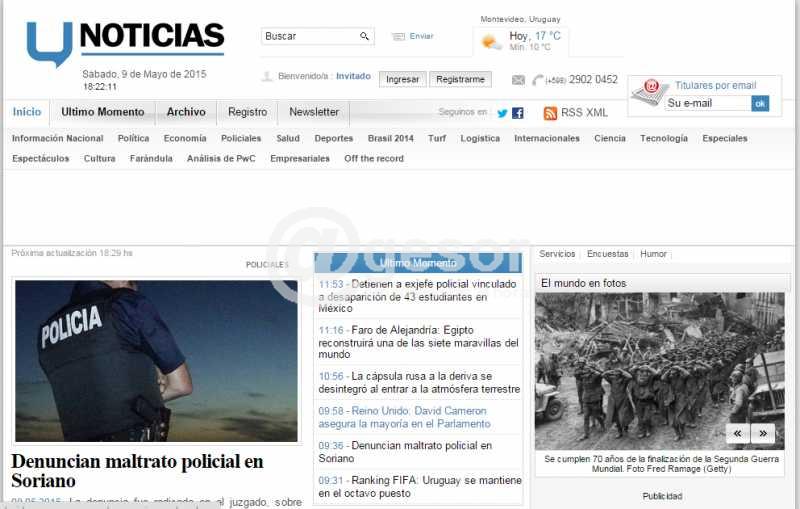800x509 pixels.
Task: Show previous photo in El mundo en fotos
Action: pyautogui.click(x=738, y=433)
